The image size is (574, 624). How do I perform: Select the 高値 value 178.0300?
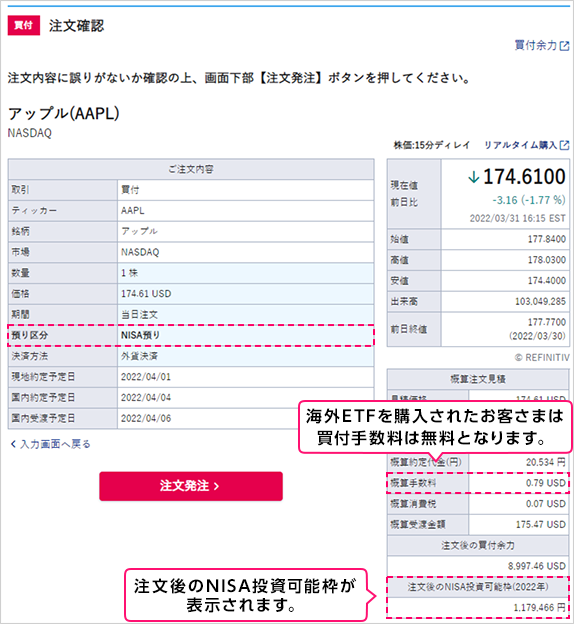pos(547,260)
